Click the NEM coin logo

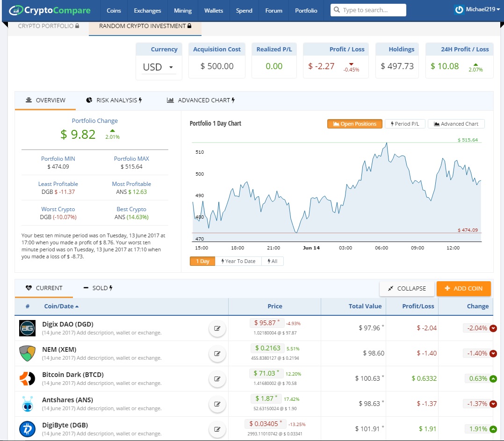[27, 353]
